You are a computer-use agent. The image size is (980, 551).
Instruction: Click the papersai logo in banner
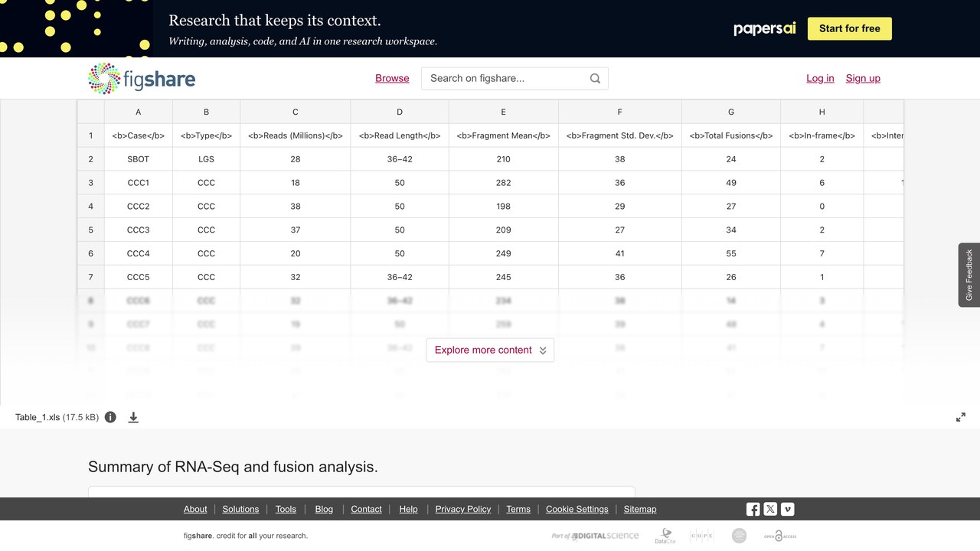pyautogui.click(x=765, y=28)
